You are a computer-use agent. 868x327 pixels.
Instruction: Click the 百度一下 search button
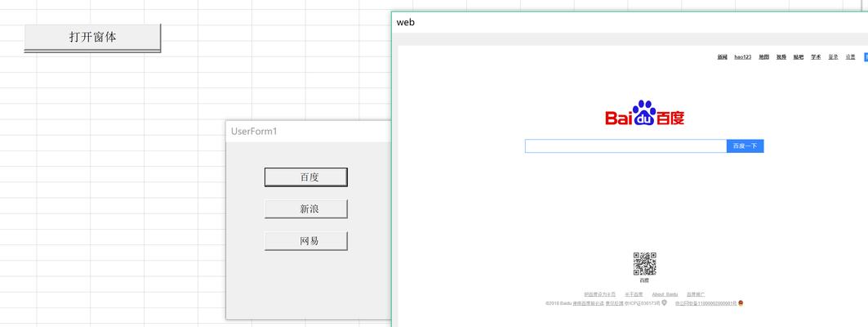745,146
